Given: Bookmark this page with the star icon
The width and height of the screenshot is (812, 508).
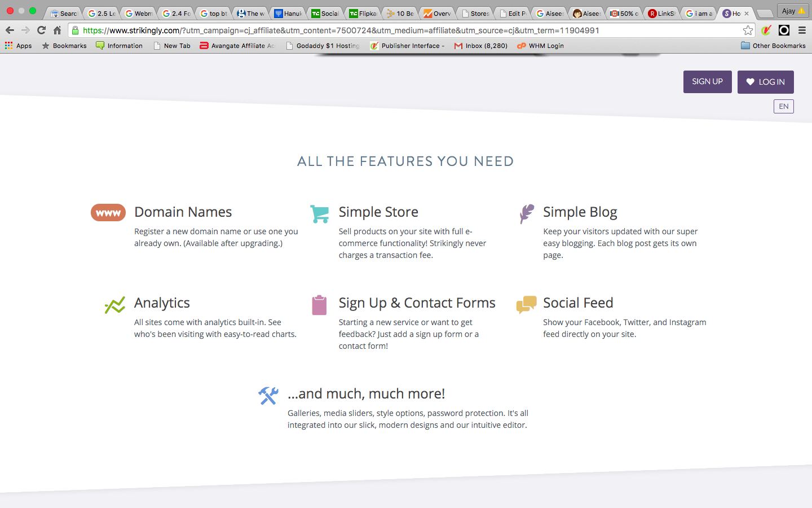Looking at the screenshot, I should [748, 30].
